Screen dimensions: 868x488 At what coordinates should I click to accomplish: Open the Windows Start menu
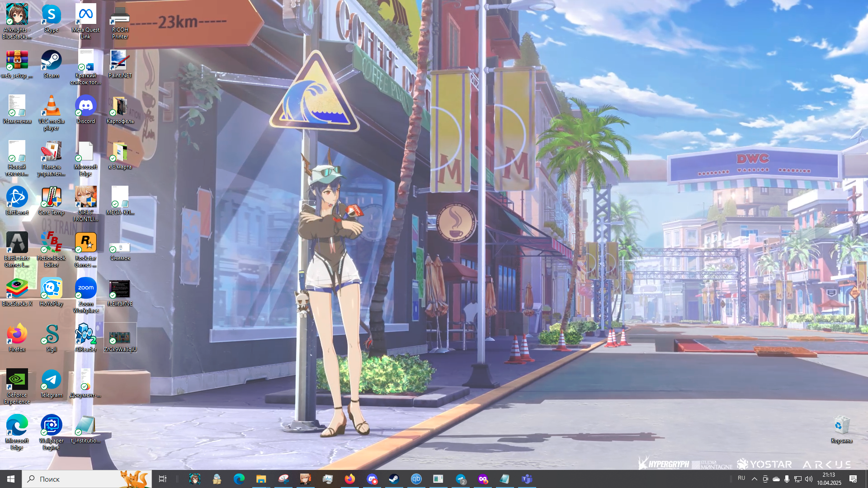(x=11, y=479)
